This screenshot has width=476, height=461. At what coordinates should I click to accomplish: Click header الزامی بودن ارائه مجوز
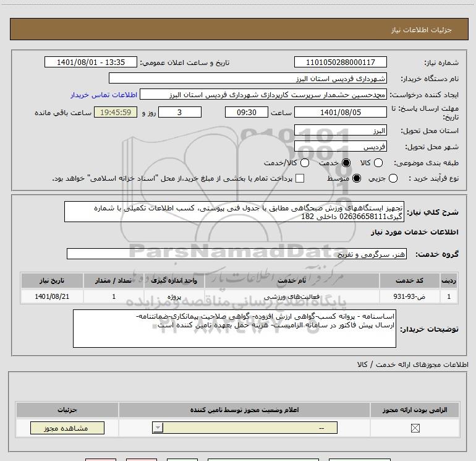[415, 410]
